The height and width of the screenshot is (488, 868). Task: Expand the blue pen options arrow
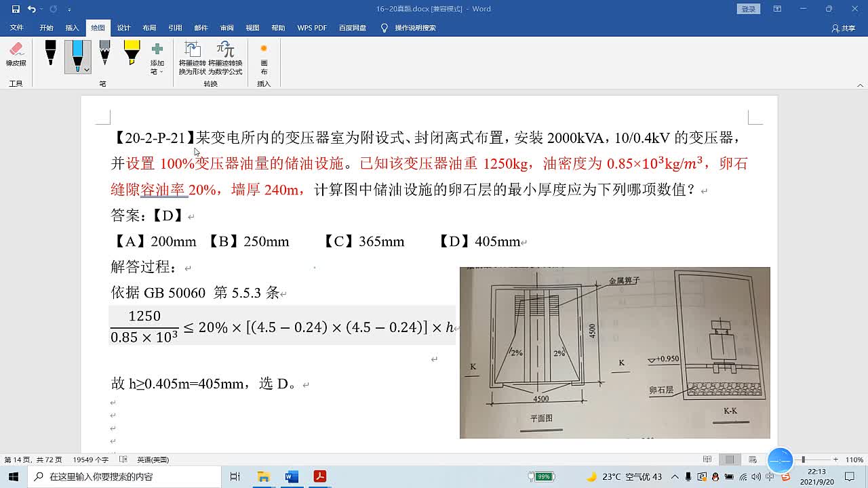tap(87, 69)
